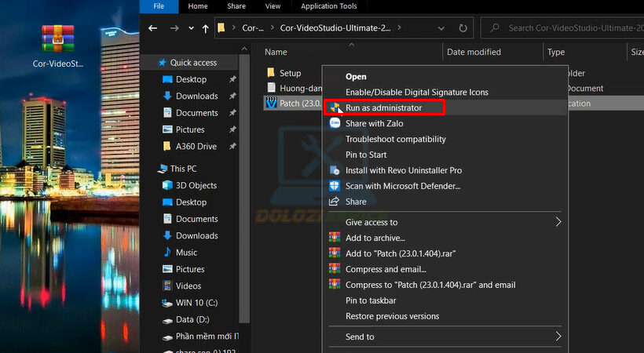Open Cor-VideoStudio archive on desktop
This screenshot has height=353, width=644.
60,42
